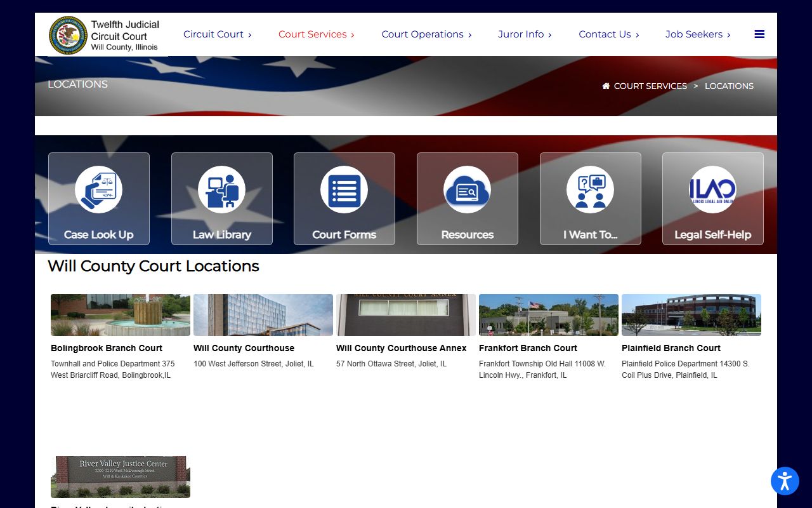Expand the Juror Info menu
Viewport: 812px width, 508px height.
tap(525, 34)
